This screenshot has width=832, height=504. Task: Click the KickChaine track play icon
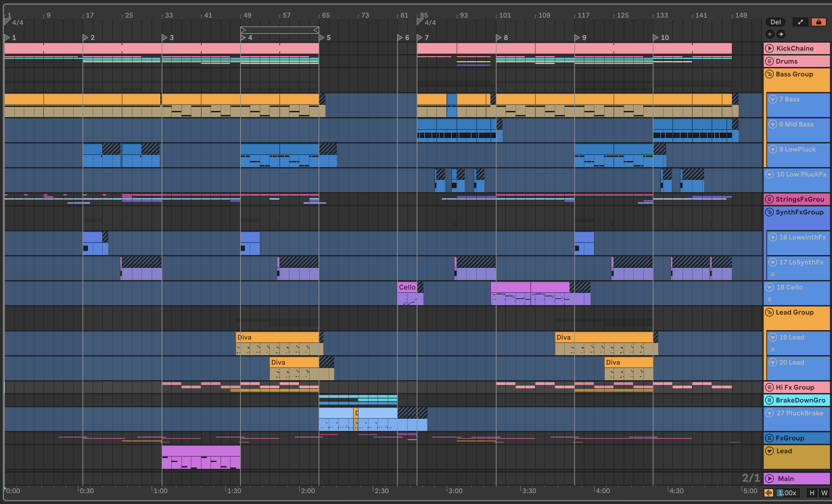[x=769, y=48]
